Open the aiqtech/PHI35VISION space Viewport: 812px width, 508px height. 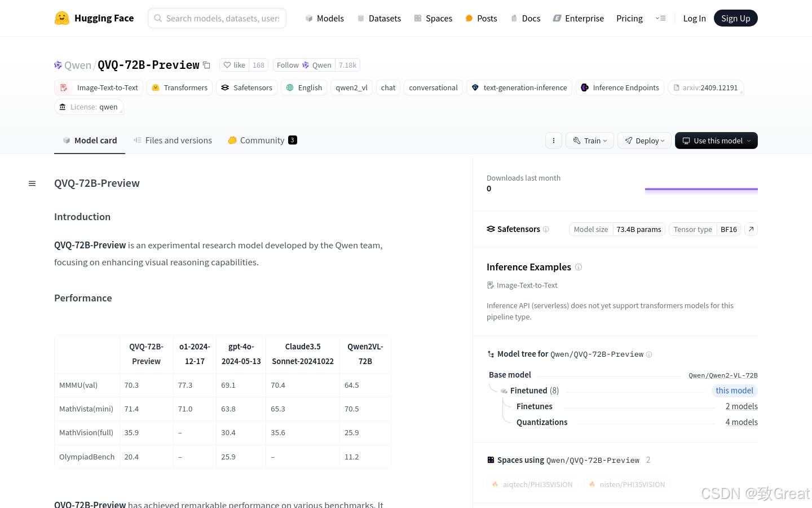pyautogui.click(x=532, y=484)
